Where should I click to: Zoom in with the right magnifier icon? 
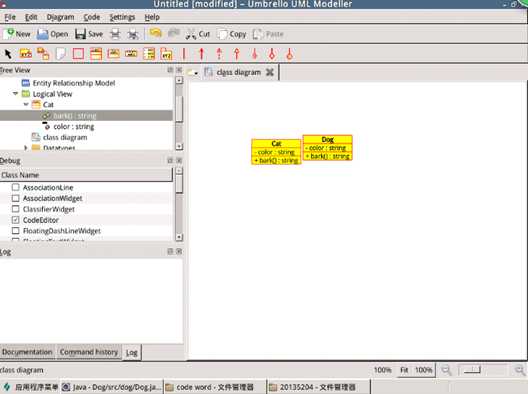pos(520,370)
